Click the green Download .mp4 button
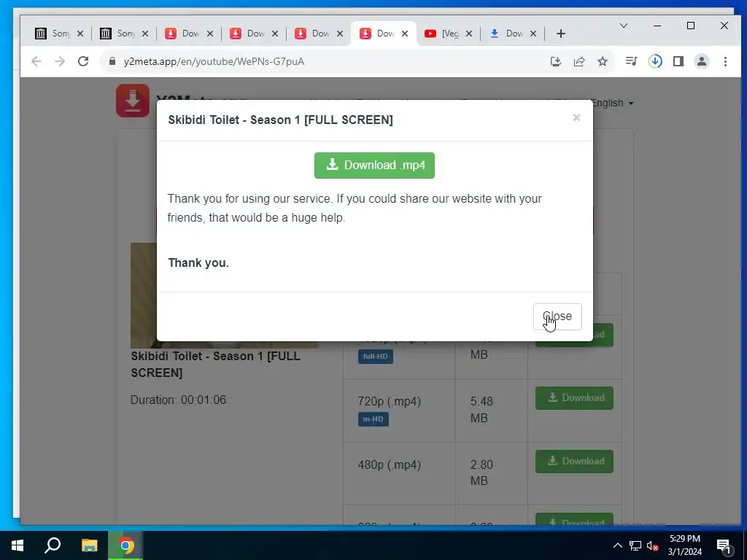747x560 pixels. click(x=374, y=166)
